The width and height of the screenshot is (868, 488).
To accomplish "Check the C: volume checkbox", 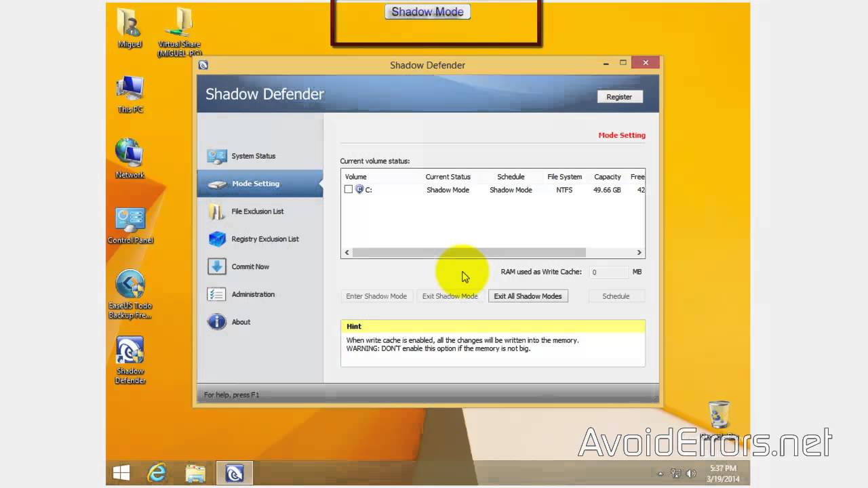I will [x=349, y=190].
